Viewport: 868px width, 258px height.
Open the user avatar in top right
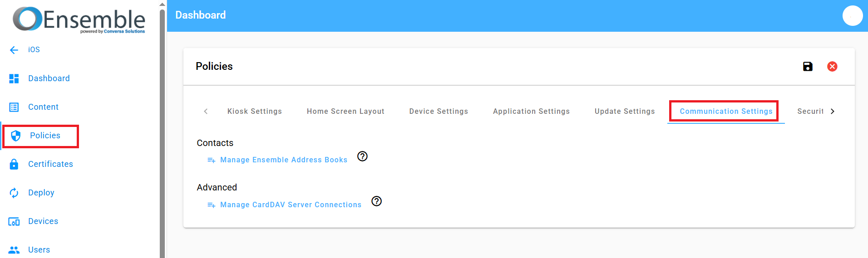pos(853,16)
